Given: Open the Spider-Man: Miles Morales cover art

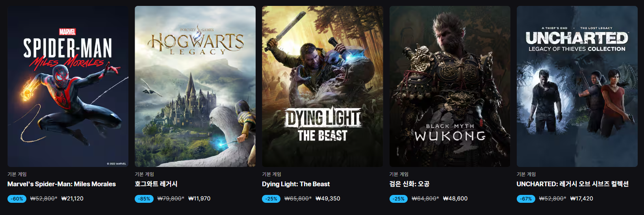Looking at the screenshot, I should [x=68, y=86].
